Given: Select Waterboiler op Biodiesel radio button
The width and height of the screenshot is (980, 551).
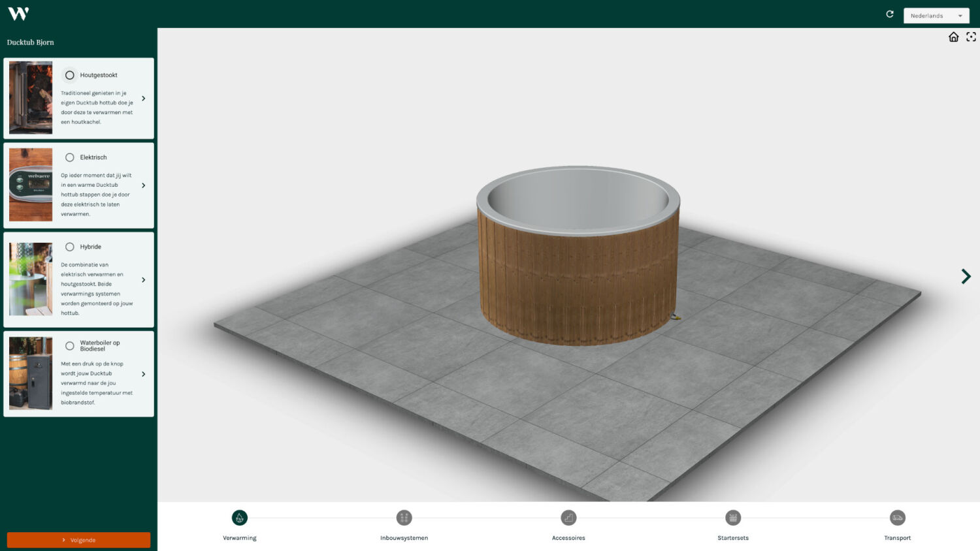Looking at the screenshot, I should 70,346.
